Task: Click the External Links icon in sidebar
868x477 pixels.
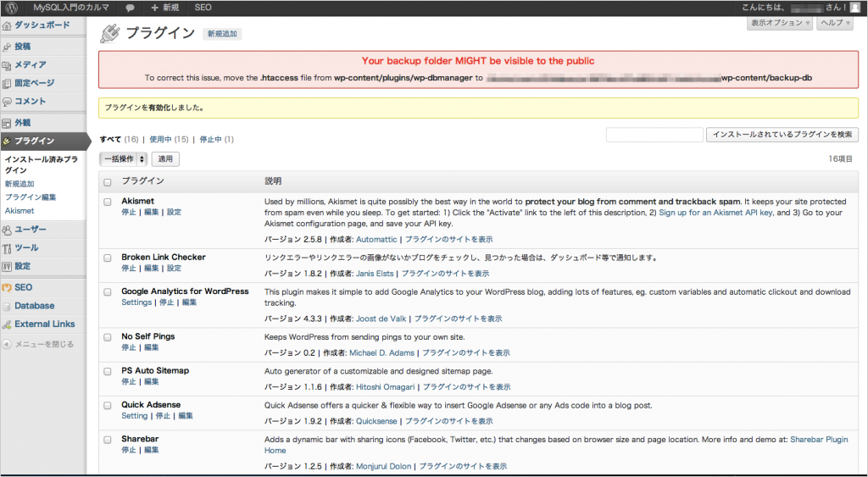Action: [x=7, y=324]
